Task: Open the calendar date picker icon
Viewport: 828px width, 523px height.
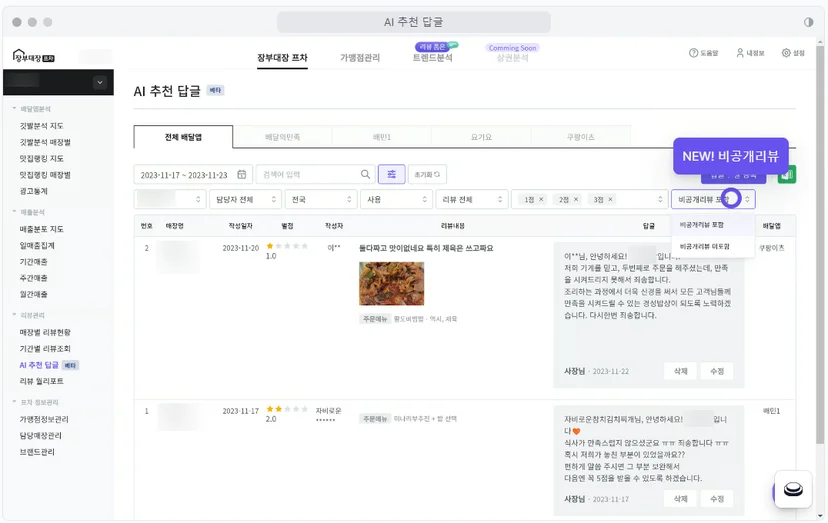Action: point(241,174)
